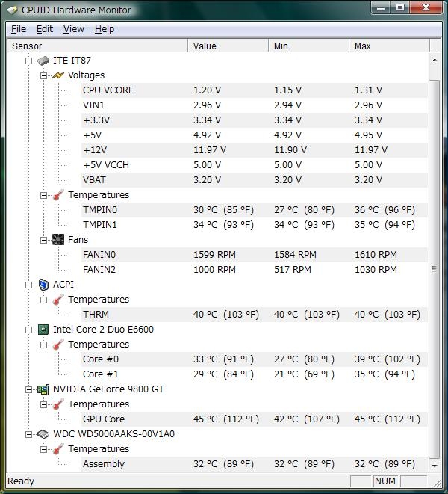448x494 pixels.
Task: Select the VBAT row
Action: click(255, 180)
